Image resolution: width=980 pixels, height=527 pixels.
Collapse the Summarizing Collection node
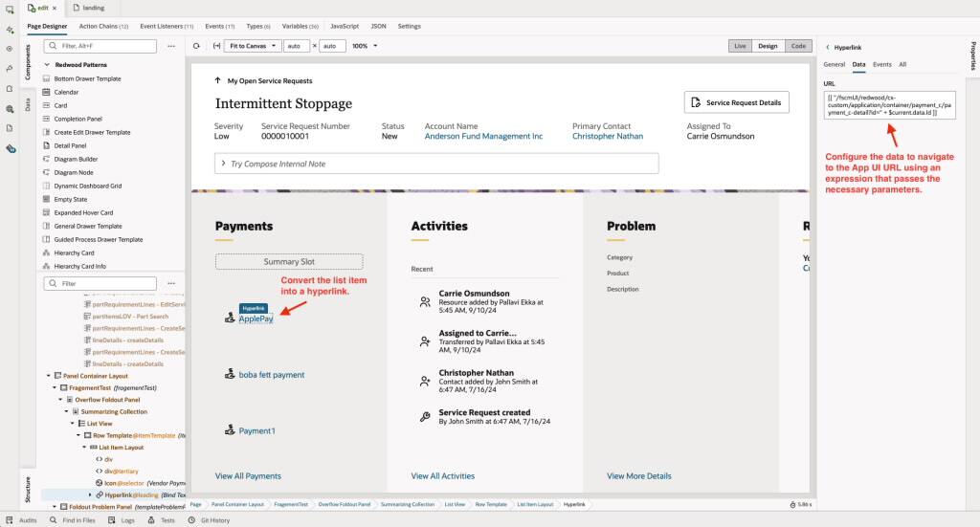pyautogui.click(x=66, y=411)
